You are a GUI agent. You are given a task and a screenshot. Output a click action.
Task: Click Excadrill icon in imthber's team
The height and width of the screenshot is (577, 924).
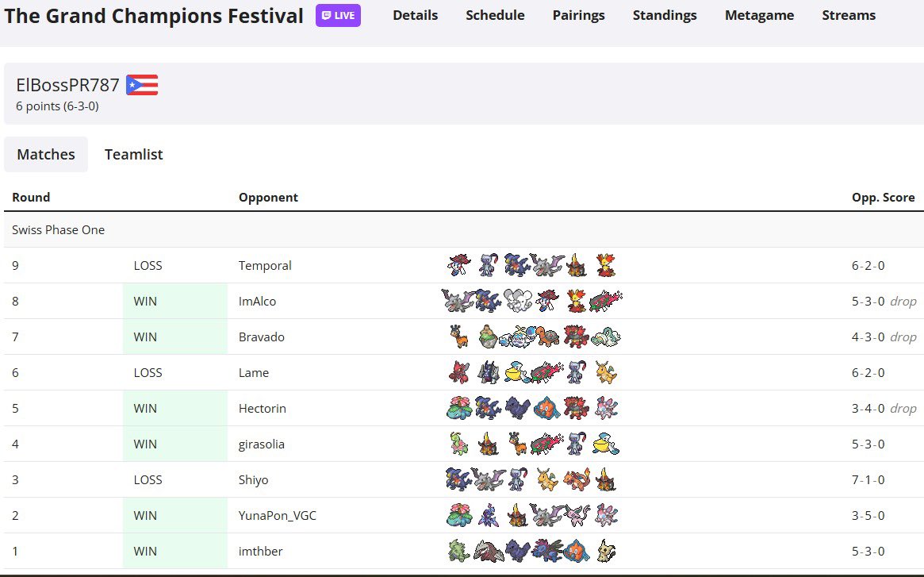click(x=489, y=551)
